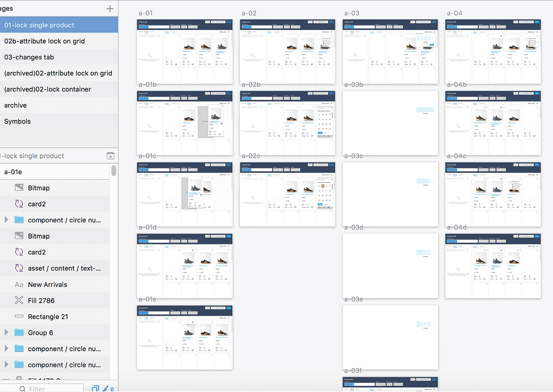
Task: Toggle the slice filter icon showing 0
Action: (108, 388)
